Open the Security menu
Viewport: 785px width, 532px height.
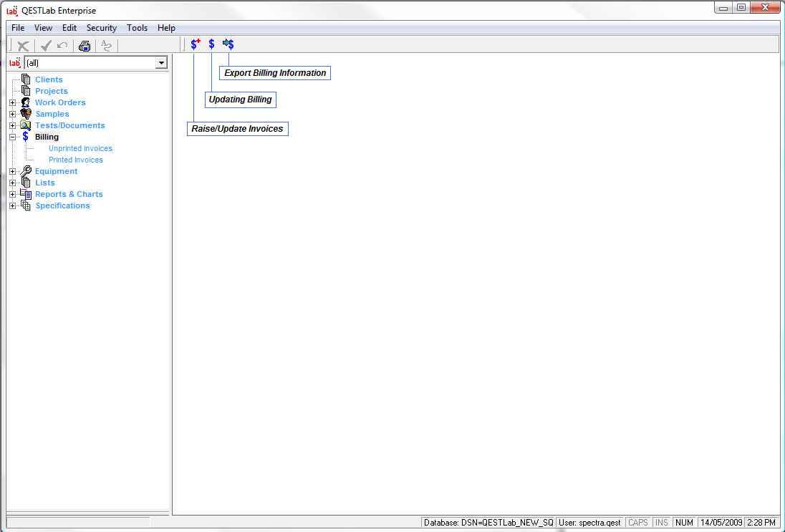coord(101,28)
